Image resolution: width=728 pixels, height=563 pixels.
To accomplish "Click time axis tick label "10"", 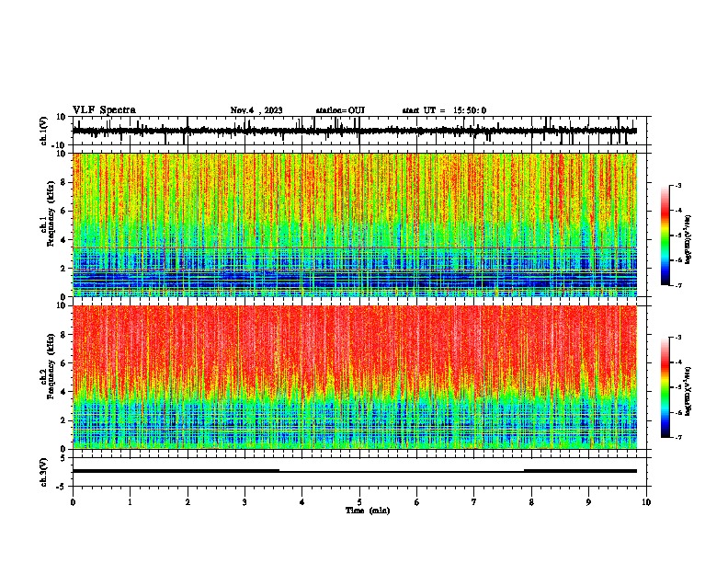I will (646, 502).
